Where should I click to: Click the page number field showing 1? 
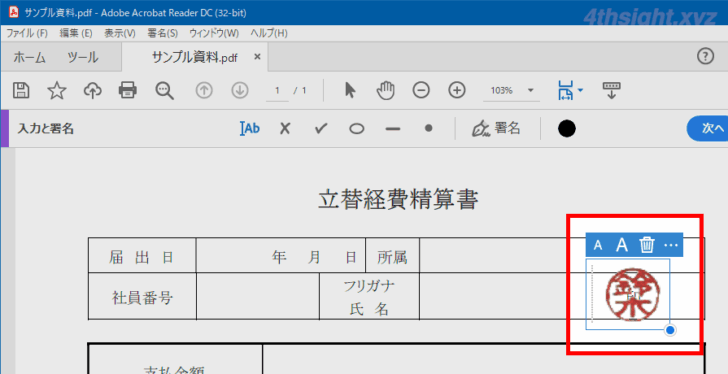[x=277, y=90]
